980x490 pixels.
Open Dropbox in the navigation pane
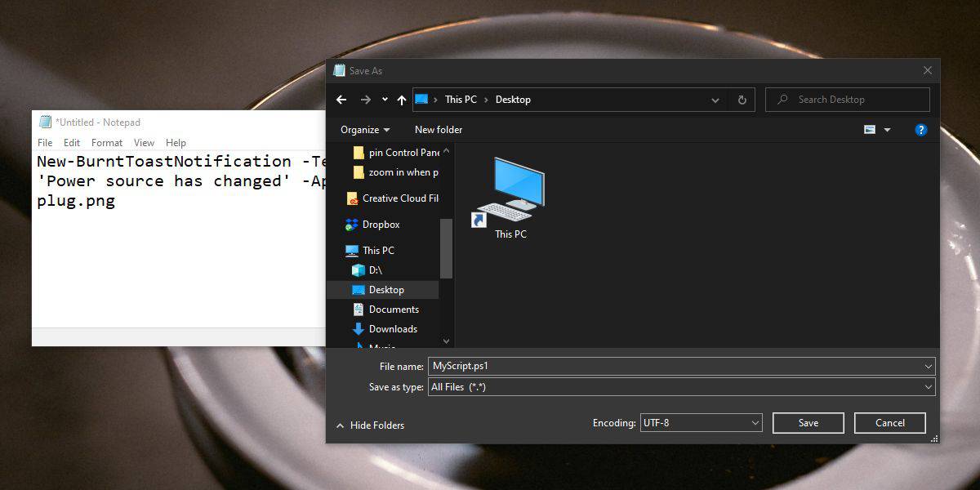point(372,225)
